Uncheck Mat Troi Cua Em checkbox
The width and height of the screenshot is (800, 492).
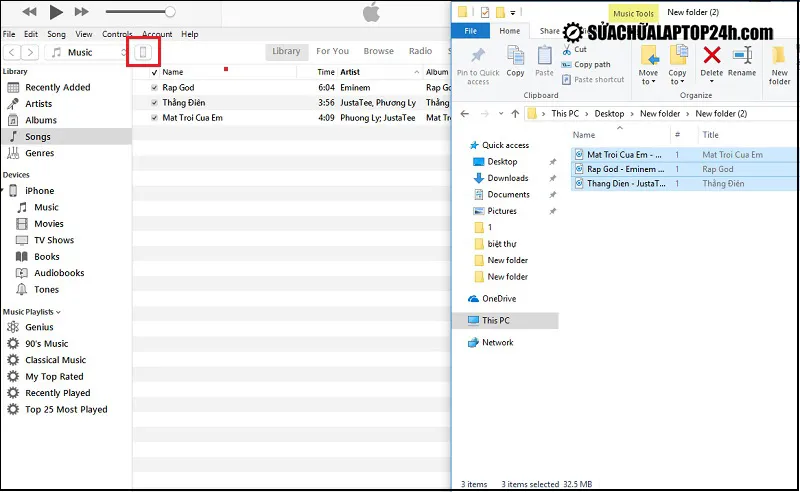[x=154, y=118]
